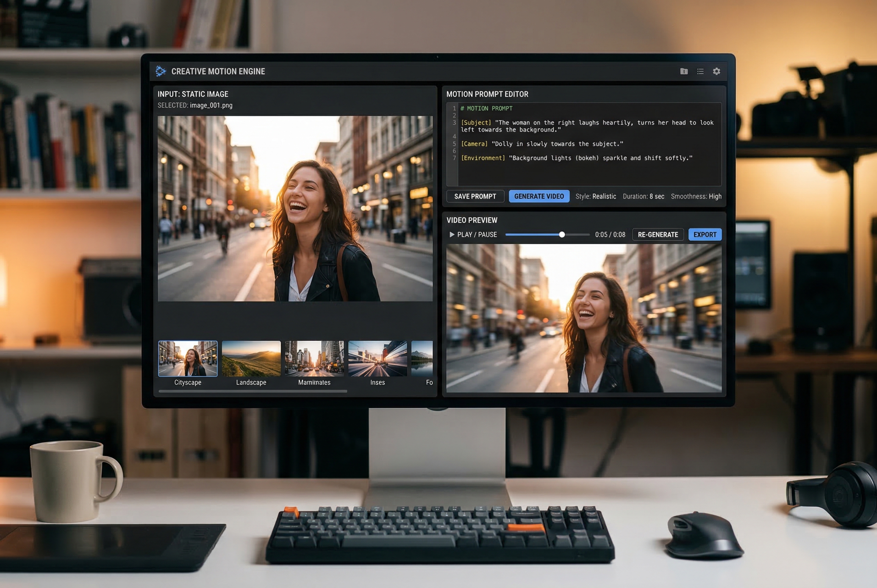This screenshot has height=588, width=877.
Task: Click the Generate Video button
Action: coord(539,196)
